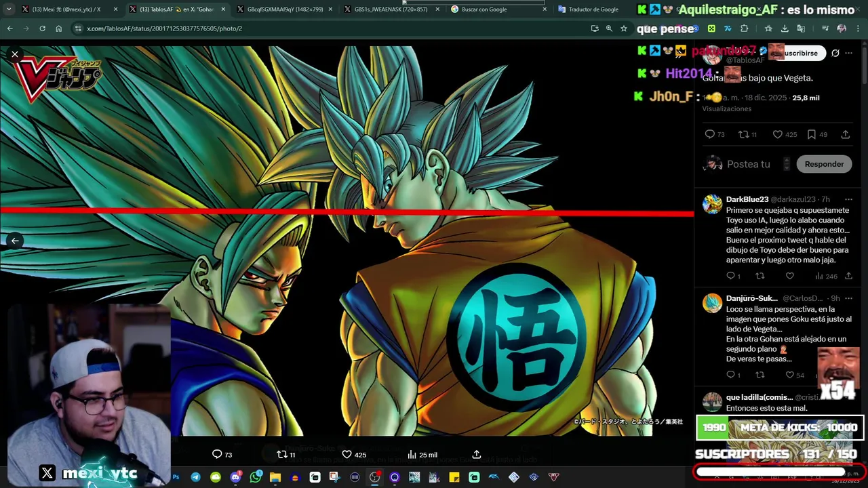Switch to Traductor de Google tab
The width and height of the screenshot is (868, 488).
(x=593, y=9)
